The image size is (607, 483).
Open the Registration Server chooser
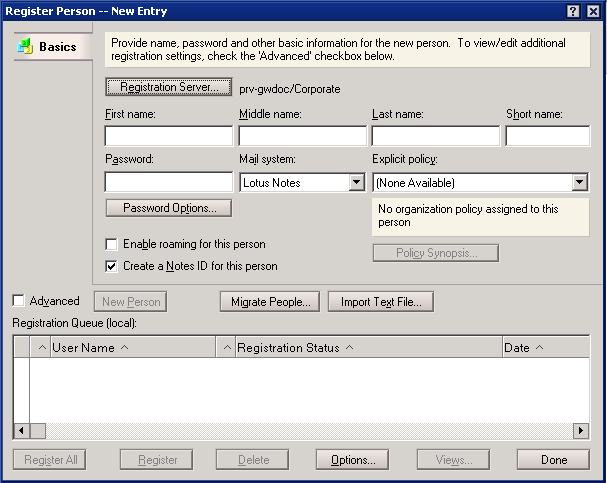tap(169, 87)
